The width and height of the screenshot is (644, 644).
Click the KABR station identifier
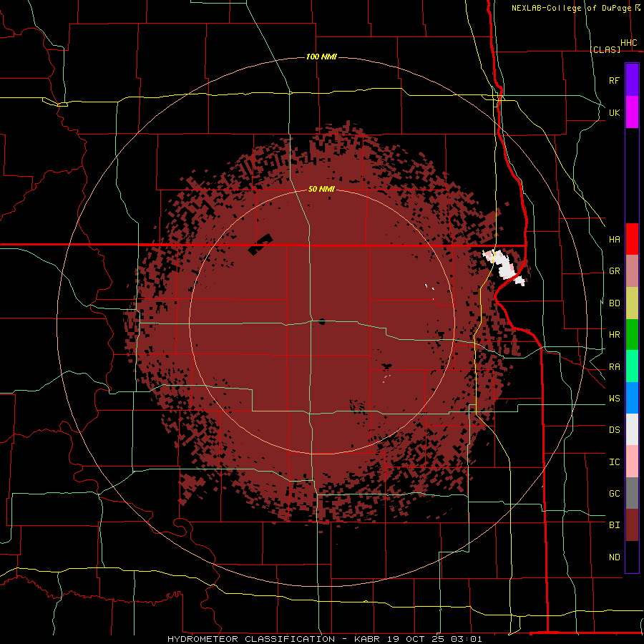pos(369,639)
